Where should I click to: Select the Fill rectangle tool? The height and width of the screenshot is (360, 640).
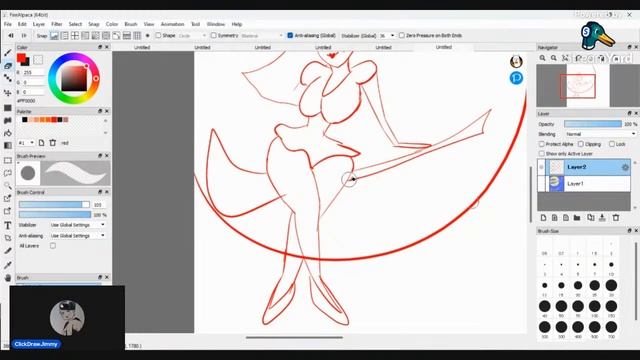(8, 108)
